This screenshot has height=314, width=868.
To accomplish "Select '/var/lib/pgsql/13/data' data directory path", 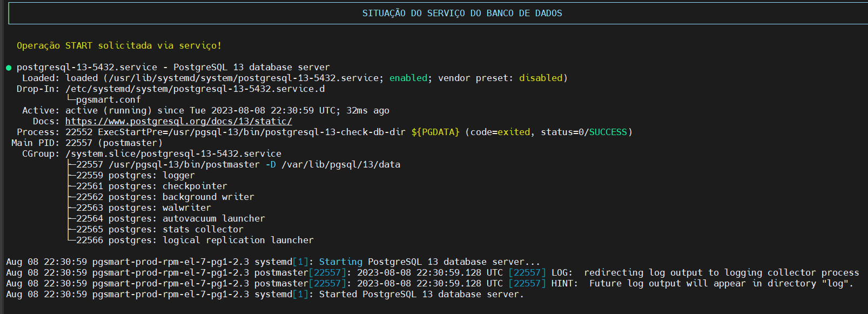I will (341, 164).
